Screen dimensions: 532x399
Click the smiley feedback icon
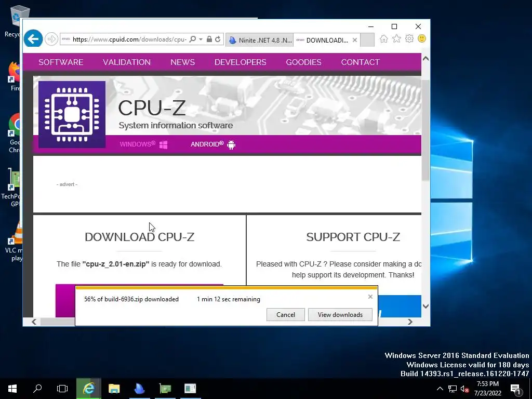[x=422, y=38]
